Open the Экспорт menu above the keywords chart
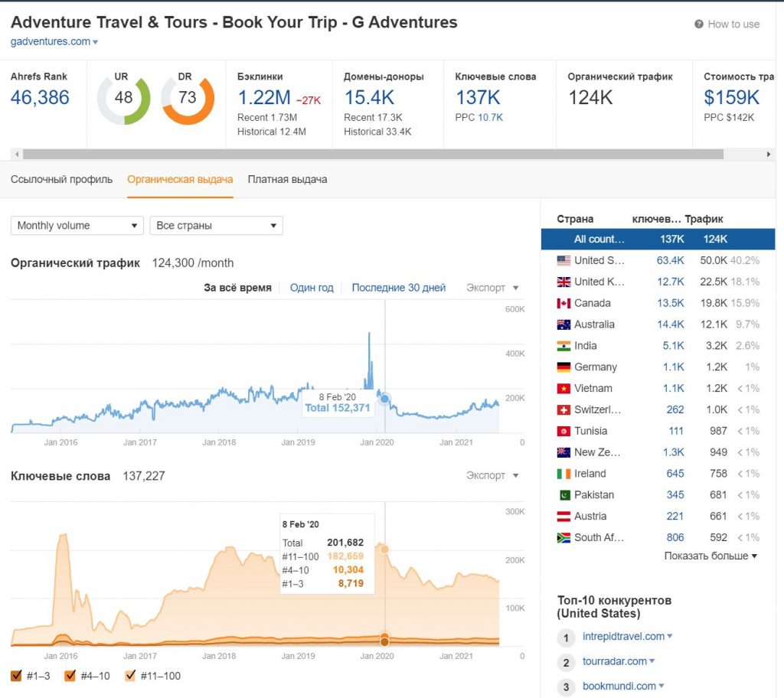 coord(492,475)
